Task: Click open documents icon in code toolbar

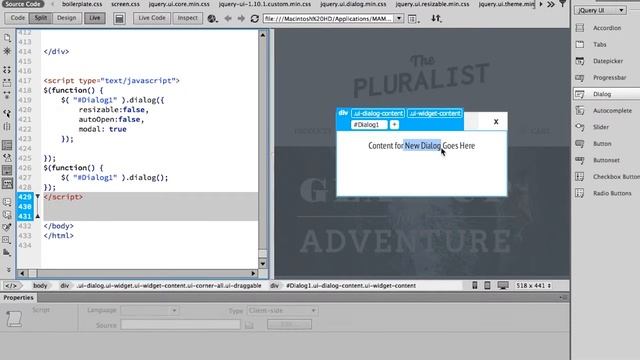Action: 7,38
